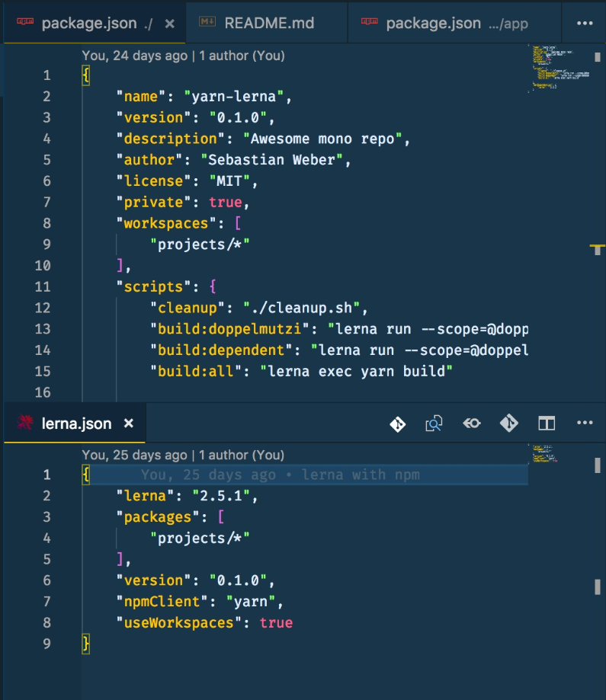Split the lerna.json editor
This screenshot has width=606, height=700.
tap(547, 424)
